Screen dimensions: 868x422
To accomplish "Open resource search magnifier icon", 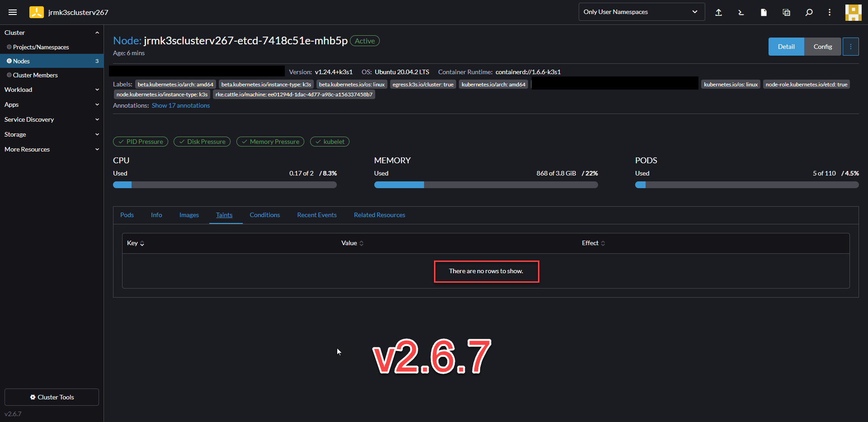I will (x=809, y=12).
